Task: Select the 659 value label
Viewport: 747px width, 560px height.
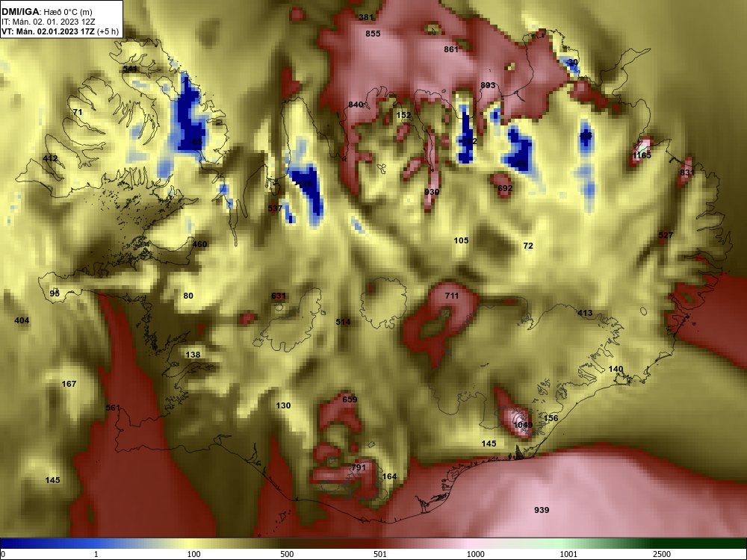Action: pyautogui.click(x=350, y=399)
